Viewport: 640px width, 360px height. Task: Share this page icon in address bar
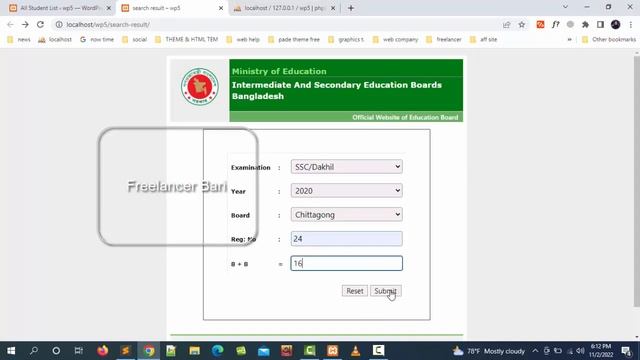[507, 24]
